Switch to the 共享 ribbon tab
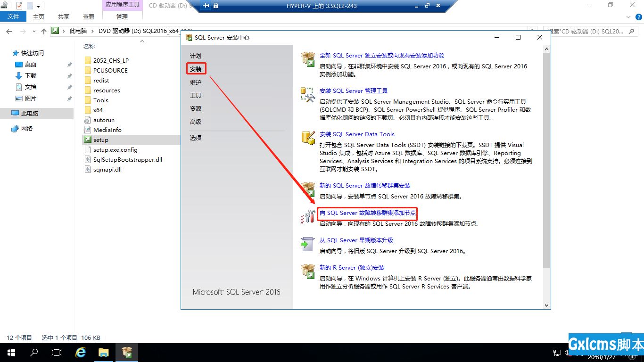 pos(64,16)
